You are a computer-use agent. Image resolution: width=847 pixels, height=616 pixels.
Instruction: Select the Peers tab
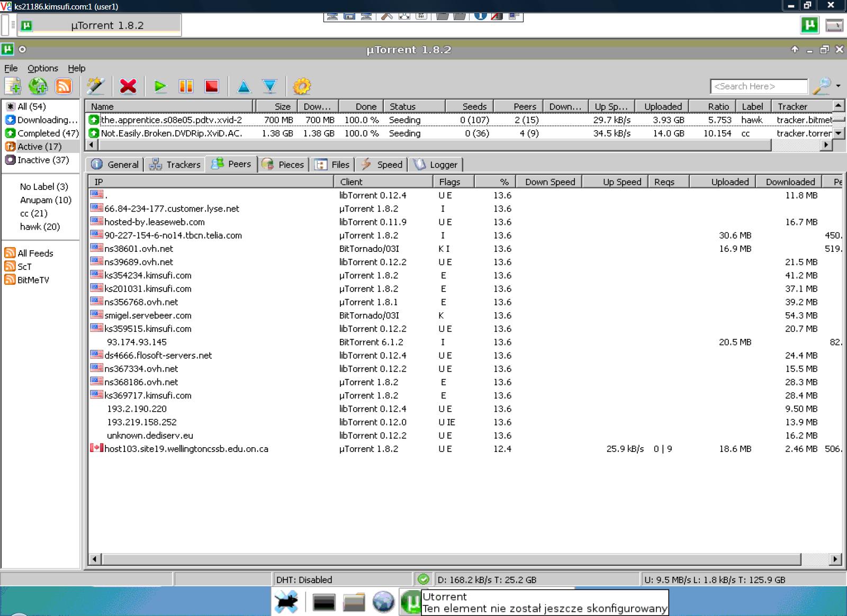[231, 164]
